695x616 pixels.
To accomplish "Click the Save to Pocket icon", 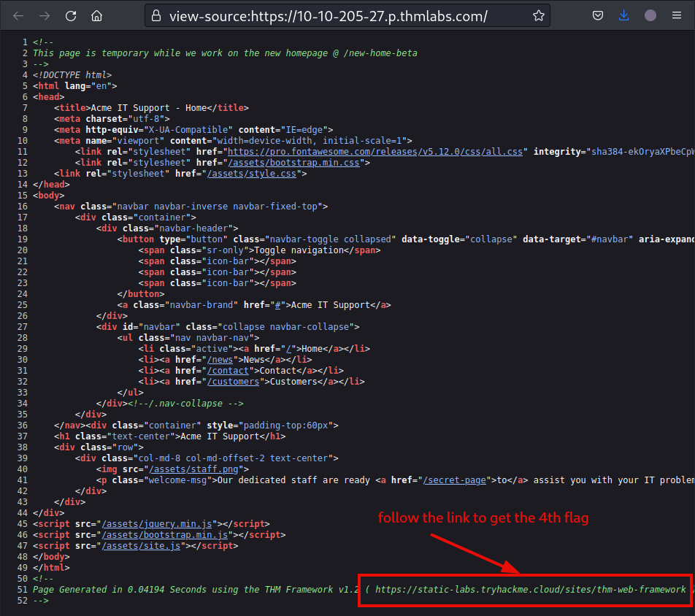I will (x=597, y=15).
